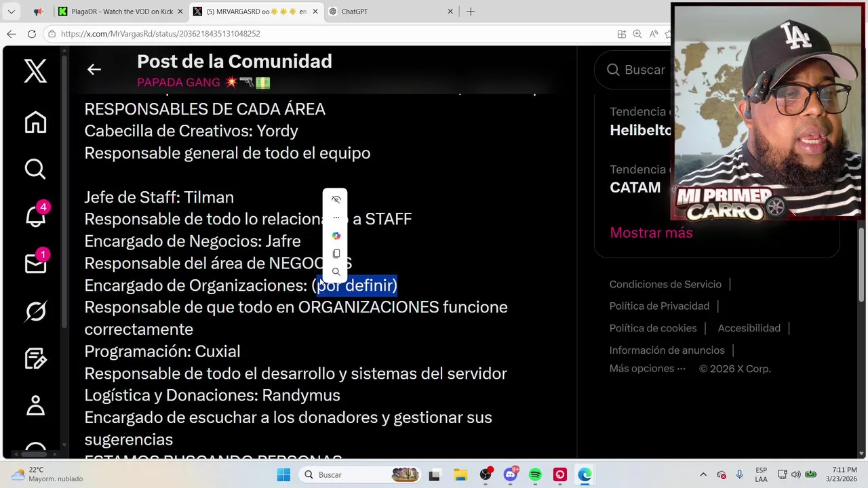
Task: Open the ESP LAA language switcher
Action: coord(762,474)
